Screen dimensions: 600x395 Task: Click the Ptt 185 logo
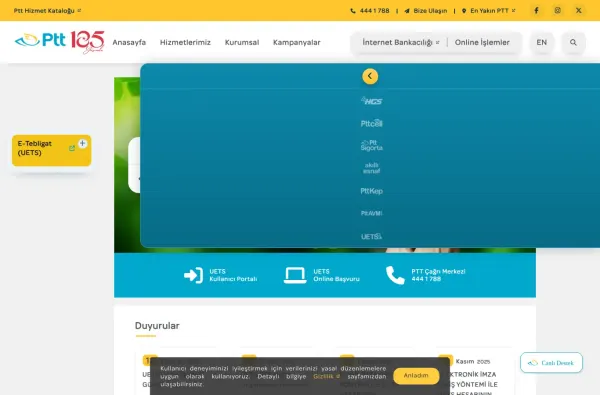(x=59, y=42)
